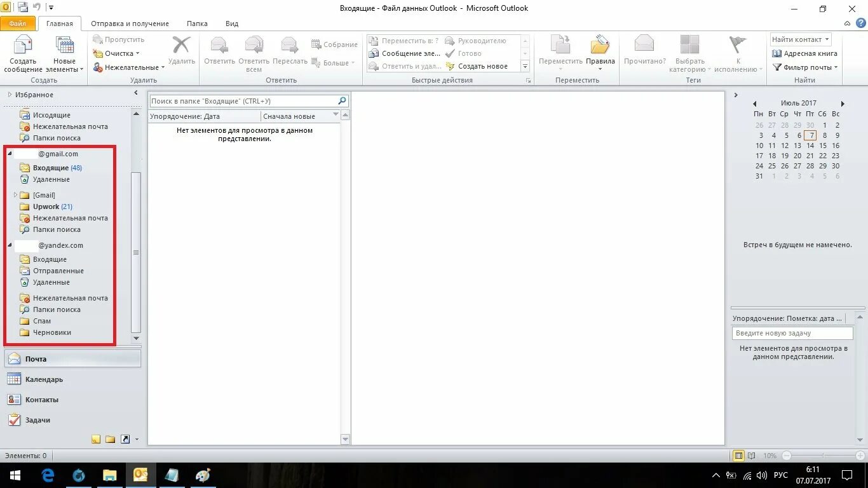Click the search magnifier icon
This screenshot has width=868, height=488.
(x=342, y=101)
